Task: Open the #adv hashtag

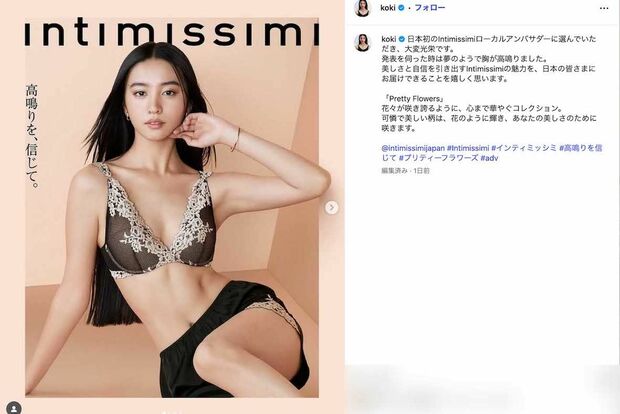Action: [x=489, y=158]
